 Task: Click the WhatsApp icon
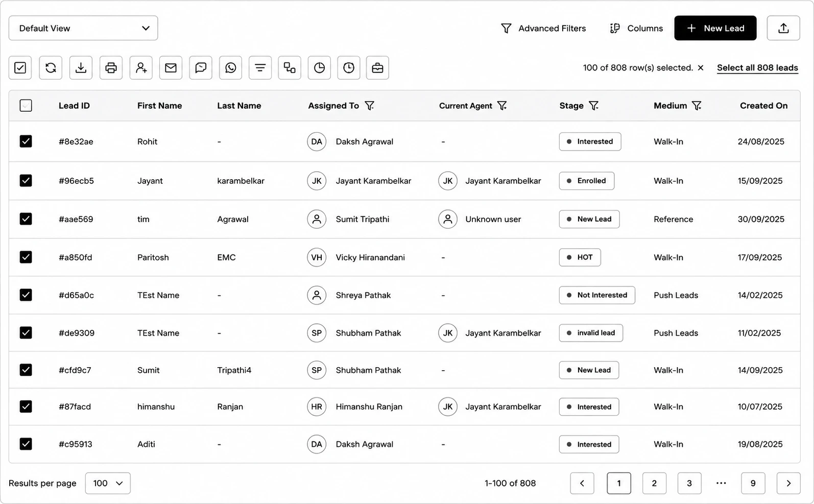[230, 67]
